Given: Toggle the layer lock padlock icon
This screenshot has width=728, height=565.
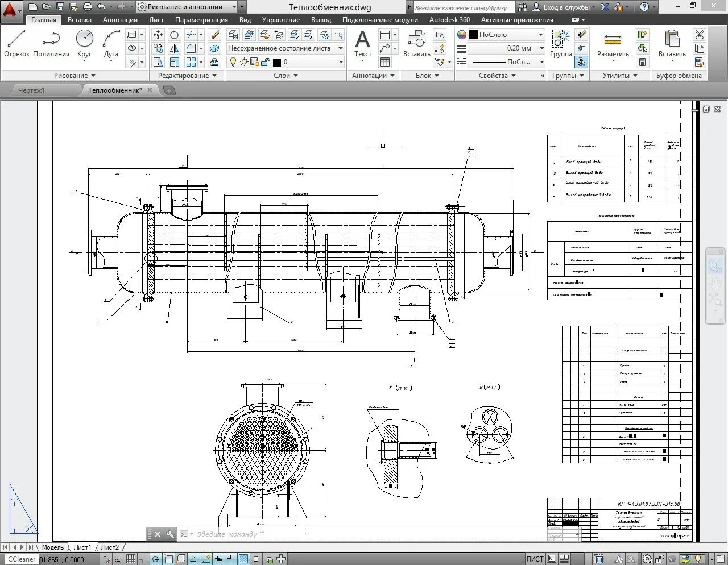Looking at the screenshot, I should click(x=265, y=62).
